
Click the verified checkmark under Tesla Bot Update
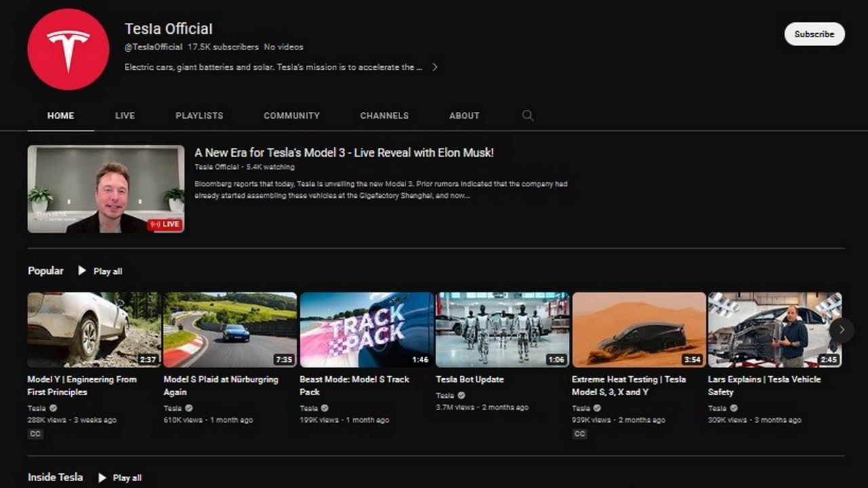point(460,394)
